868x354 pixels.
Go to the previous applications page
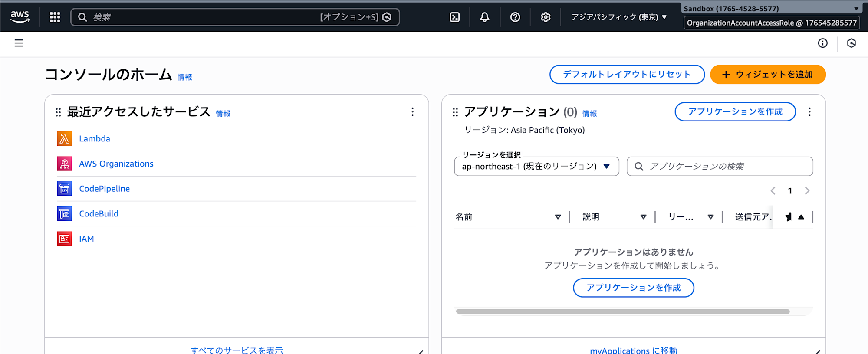coord(773,191)
